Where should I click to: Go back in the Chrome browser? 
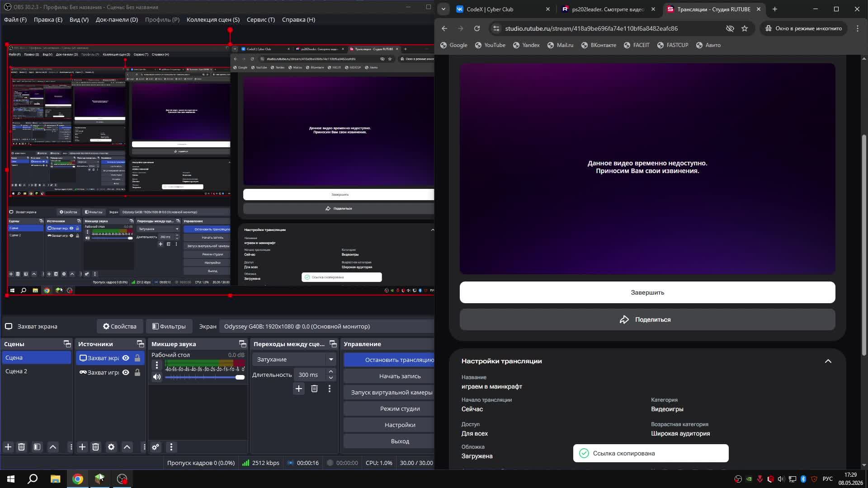pyautogui.click(x=444, y=28)
